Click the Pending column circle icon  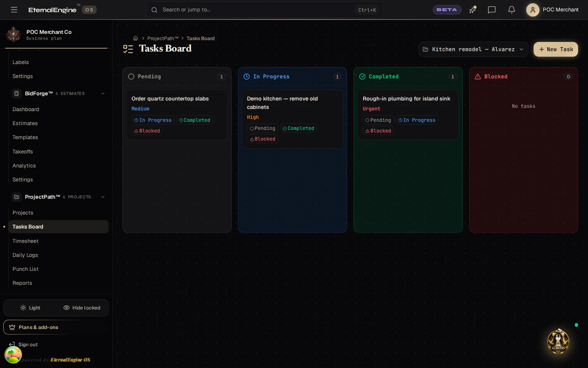coord(131,77)
